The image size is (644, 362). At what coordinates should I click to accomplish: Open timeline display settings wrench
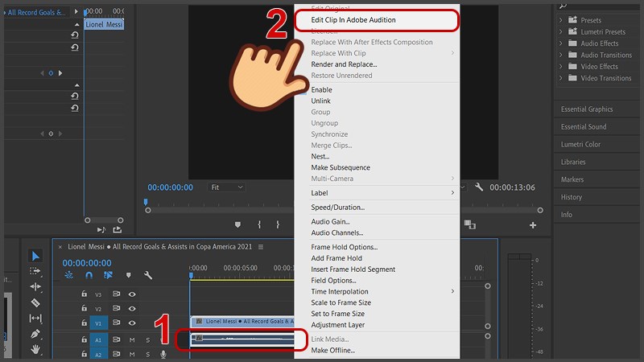point(148,275)
